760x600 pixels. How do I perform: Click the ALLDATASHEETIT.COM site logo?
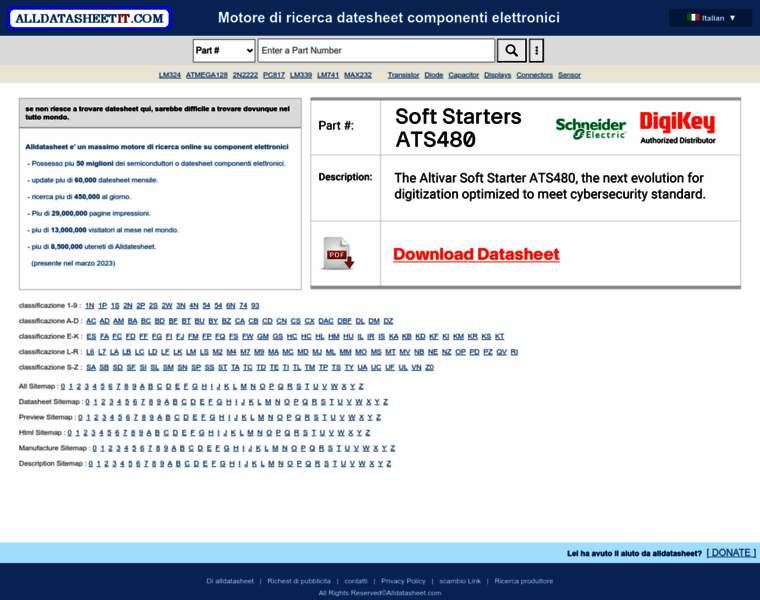(90, 18)
